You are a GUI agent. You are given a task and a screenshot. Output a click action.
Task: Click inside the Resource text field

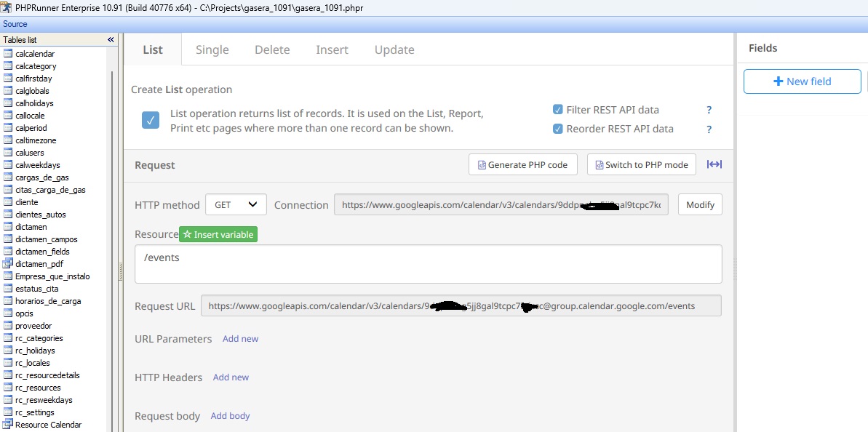coord(428,264)
